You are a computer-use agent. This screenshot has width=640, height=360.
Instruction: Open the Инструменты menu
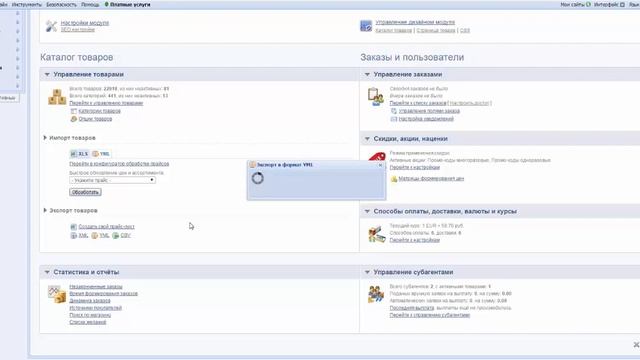pyautogui.click(x=27, y=4)
